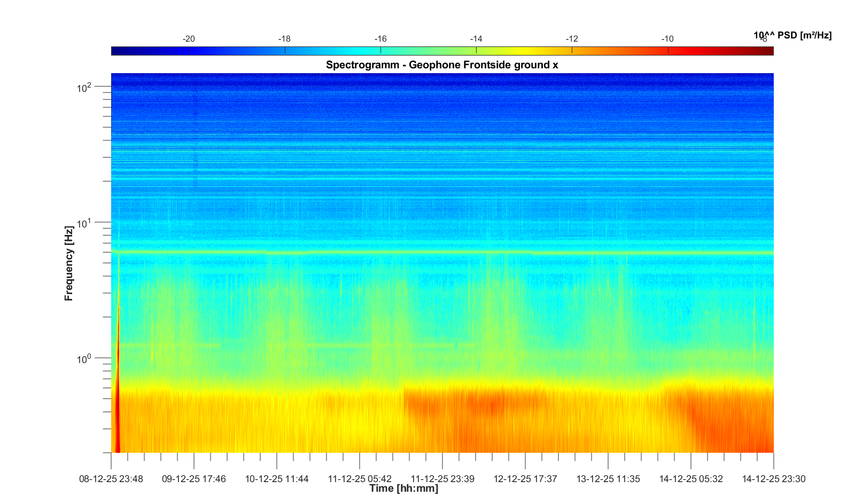Click the PSD [m²/Hz] colorbar label
The height and width of the screenshot is (504, 855).
(x=792, y=35)
